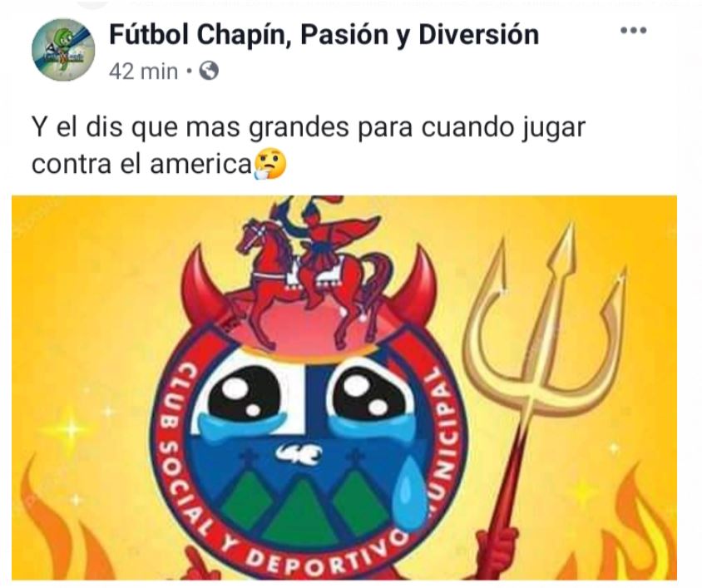
Task: Click the Fútbol Chapín page avatar
Action: 63,49
